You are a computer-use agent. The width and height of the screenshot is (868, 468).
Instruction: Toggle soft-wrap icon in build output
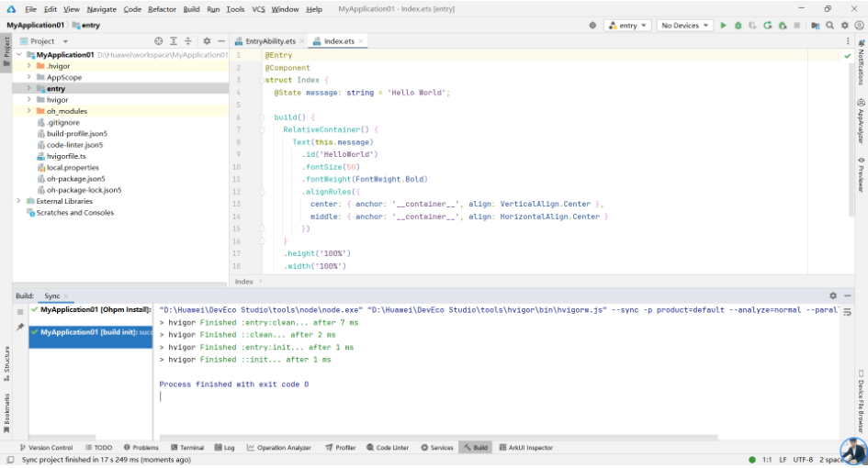[848, 313]
